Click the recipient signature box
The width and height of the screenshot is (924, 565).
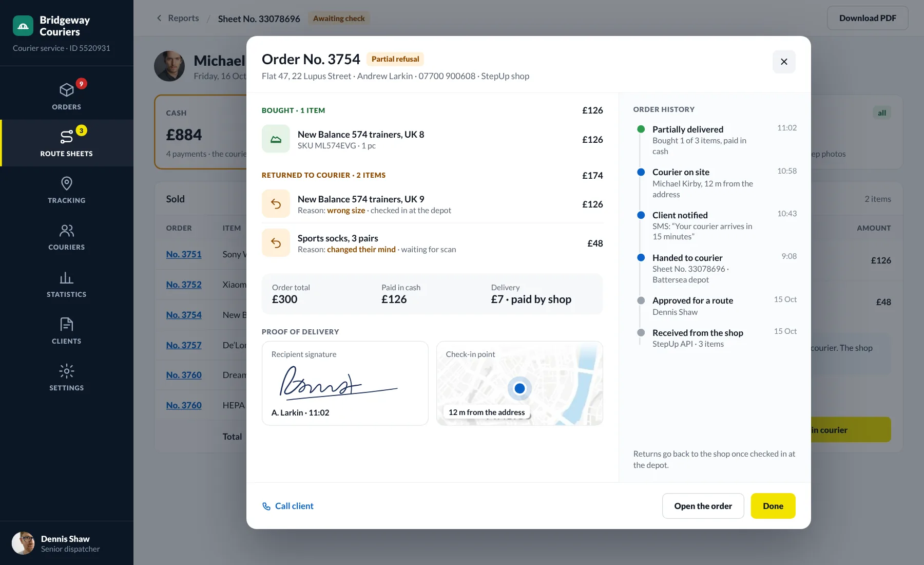(x=345, y=383)
